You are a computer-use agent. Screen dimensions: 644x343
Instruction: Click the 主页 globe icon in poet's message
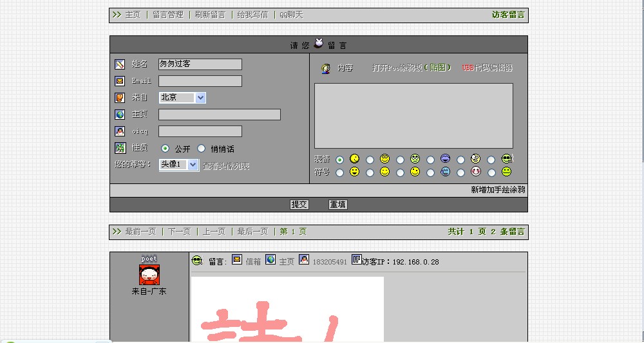270,259
